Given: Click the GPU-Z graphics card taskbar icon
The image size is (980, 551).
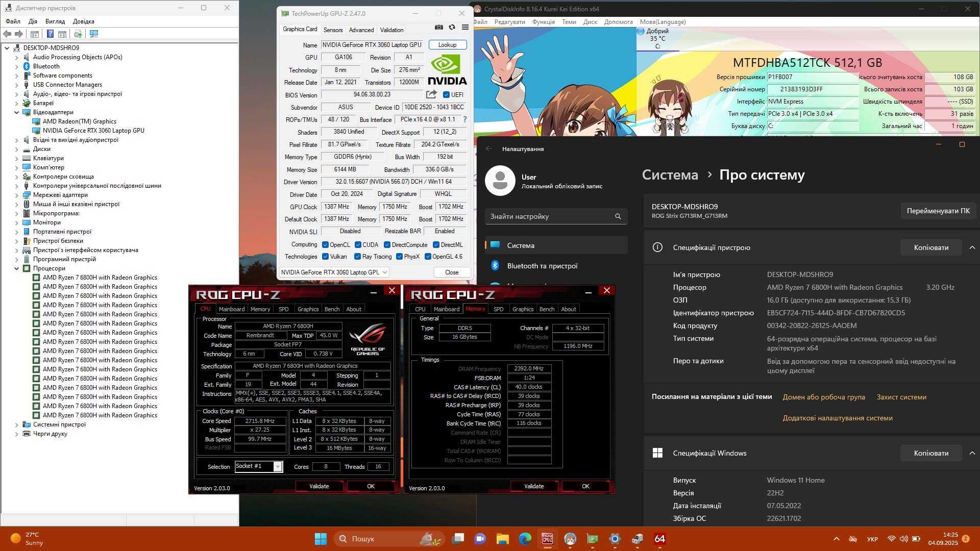Looking at the screenshot, I should [x=593, y=539].
